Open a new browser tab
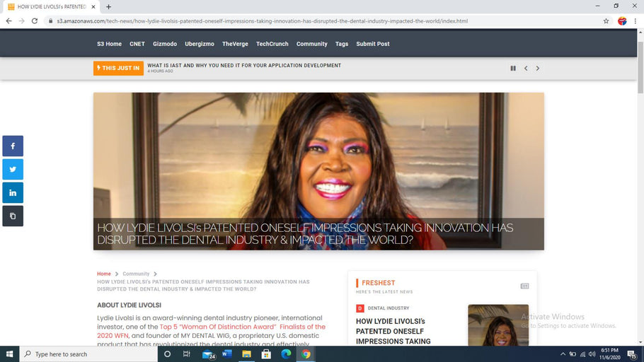The height and width of the screenshot is (362, 644). tap(108, 6)
